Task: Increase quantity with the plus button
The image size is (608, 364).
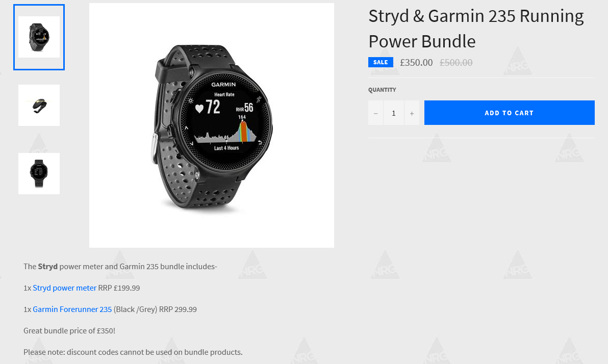Action: click(412, 113)
